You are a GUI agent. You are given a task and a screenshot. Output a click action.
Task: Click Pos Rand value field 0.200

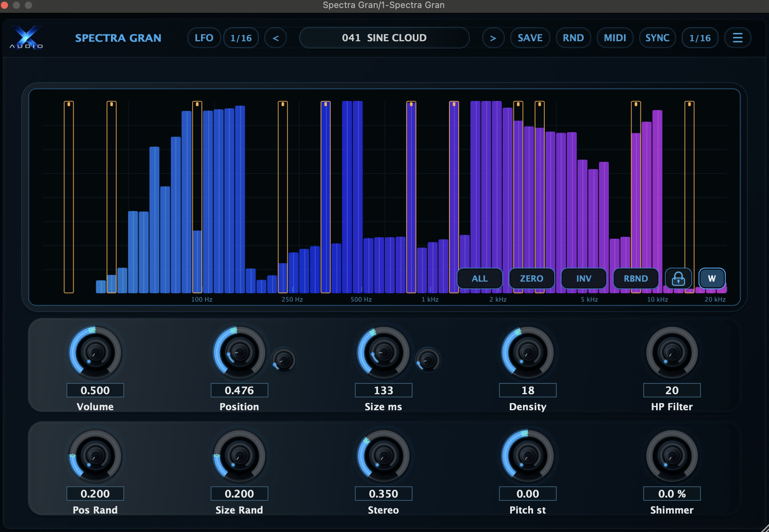[95, 494]
